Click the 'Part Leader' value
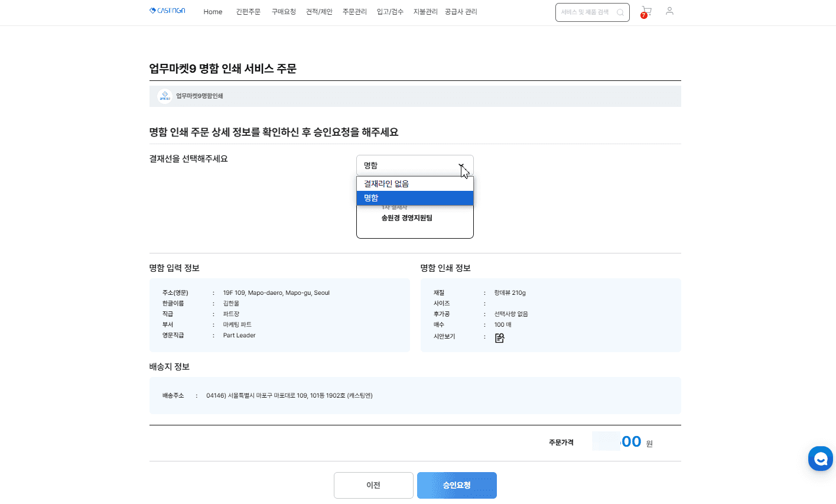Screen dimensions: 836x504 [x=239, y=335]
